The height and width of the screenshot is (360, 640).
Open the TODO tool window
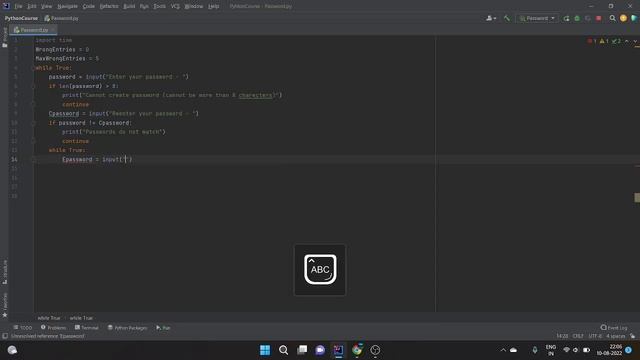[x=22, y=328]
